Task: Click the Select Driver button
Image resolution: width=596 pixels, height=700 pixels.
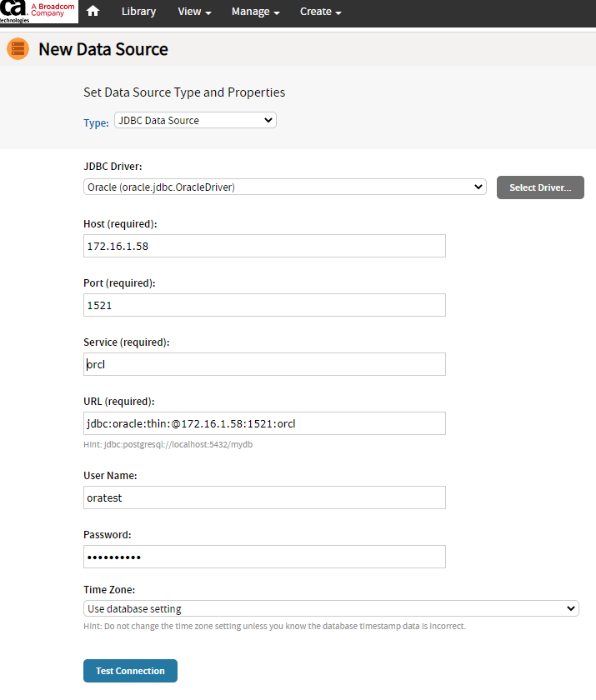Action: pos(539,187)
